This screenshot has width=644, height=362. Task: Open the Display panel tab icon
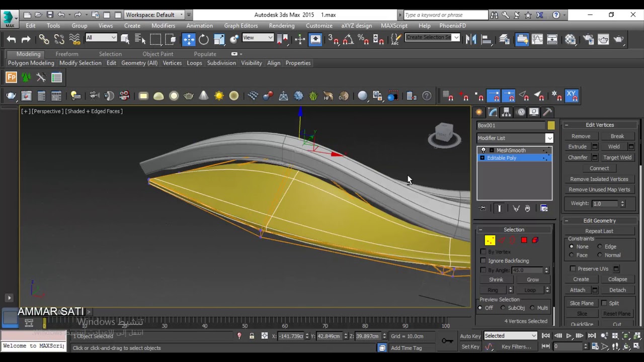coord(534,112)
